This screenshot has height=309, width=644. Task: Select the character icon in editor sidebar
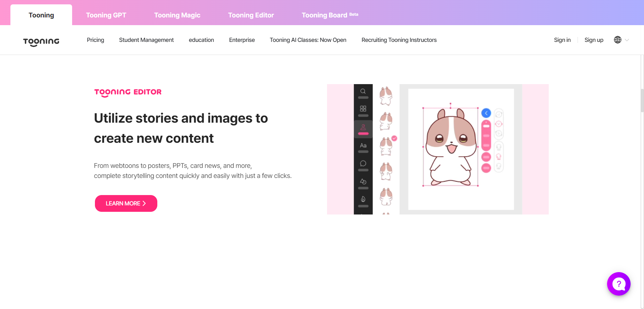click(363, 127)
